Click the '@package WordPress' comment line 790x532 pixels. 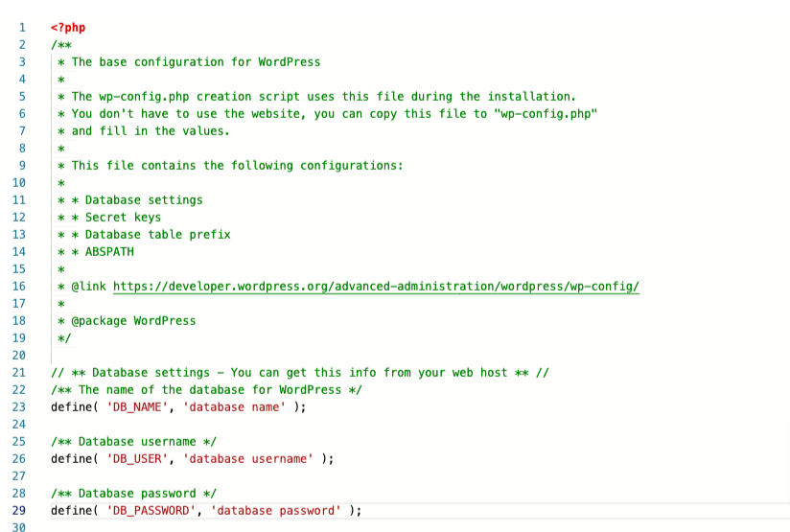coord(132,321)
